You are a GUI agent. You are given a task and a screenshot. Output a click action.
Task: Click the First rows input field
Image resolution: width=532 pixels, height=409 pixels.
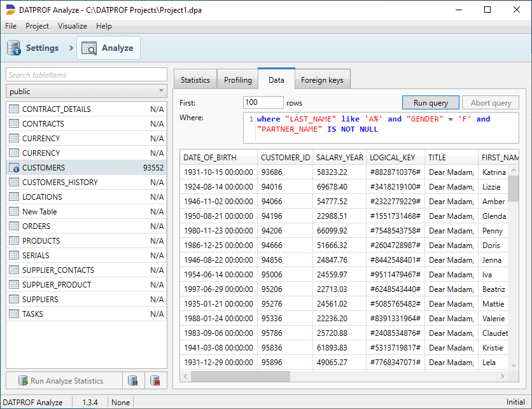tap(263, 102)
